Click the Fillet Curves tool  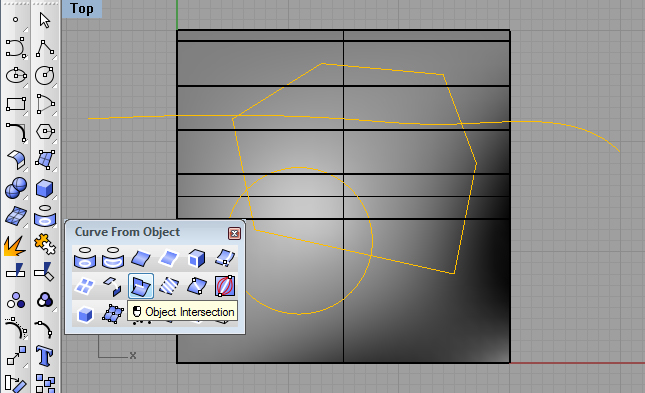16,132
